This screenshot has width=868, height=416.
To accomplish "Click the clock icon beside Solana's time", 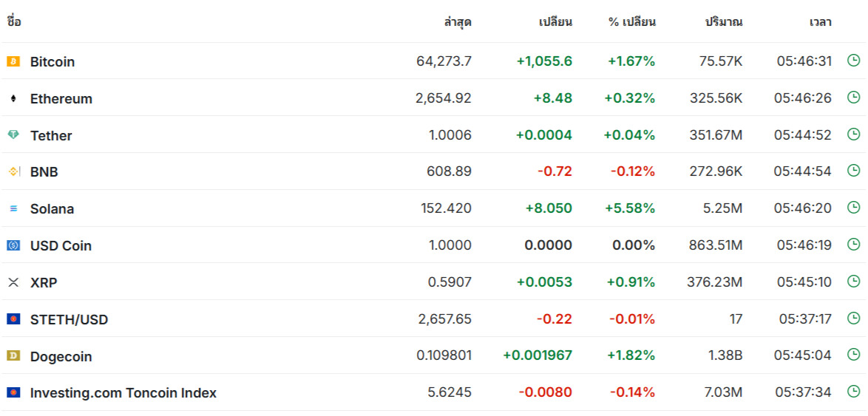I will point(854,208).
